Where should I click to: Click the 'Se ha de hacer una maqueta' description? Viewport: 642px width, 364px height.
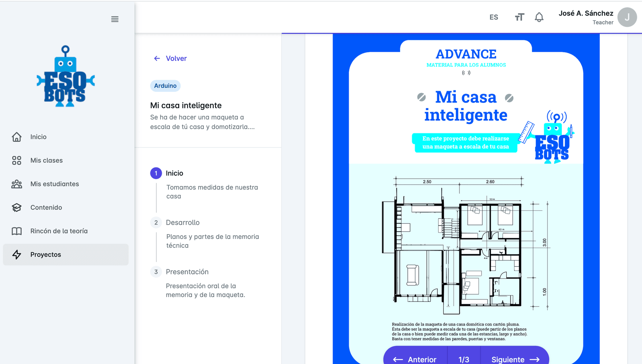(202, 122)
